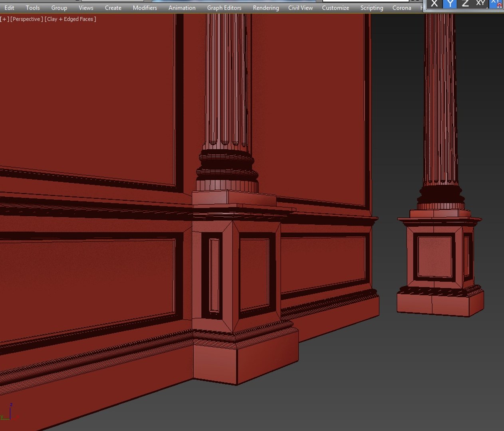This screenshot has width=504, height=431.
Task: Open the [Clay + Edged Faces] shading menu
Action: click(71, 19)
